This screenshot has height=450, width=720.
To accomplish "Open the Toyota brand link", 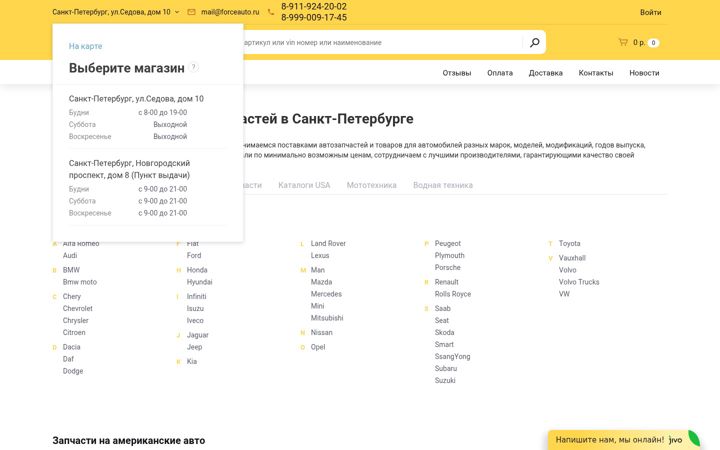I will (569, 243).
